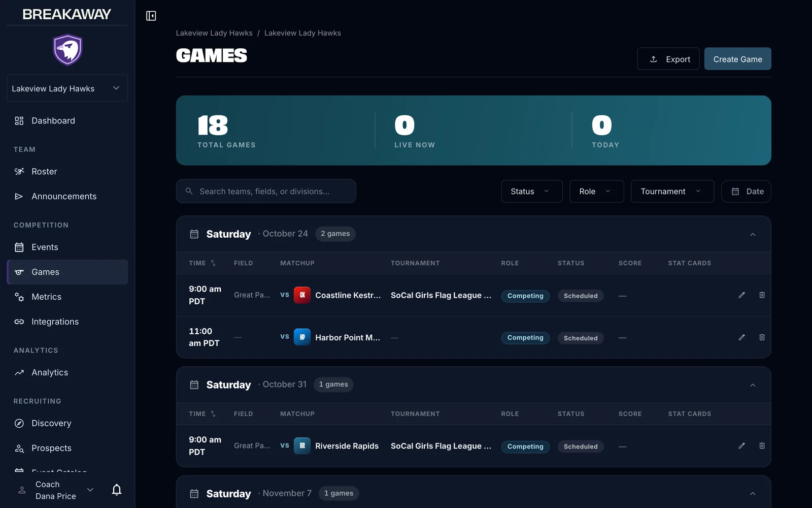Open Events section
812x508 pixels.
(x=67, y=247)
